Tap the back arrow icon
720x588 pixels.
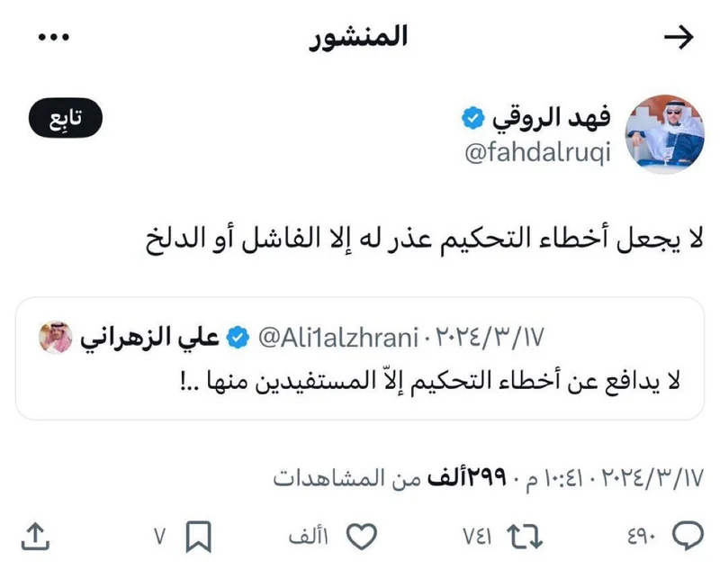coord(679,37)
